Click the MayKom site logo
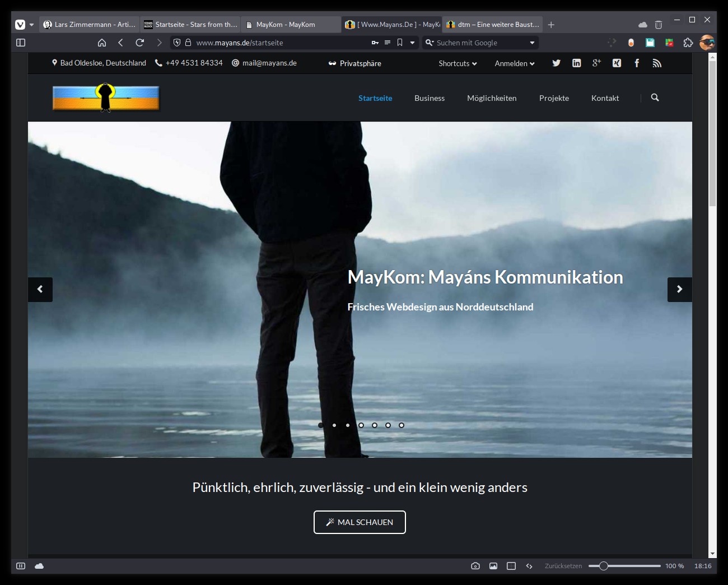 click(106, 97)
